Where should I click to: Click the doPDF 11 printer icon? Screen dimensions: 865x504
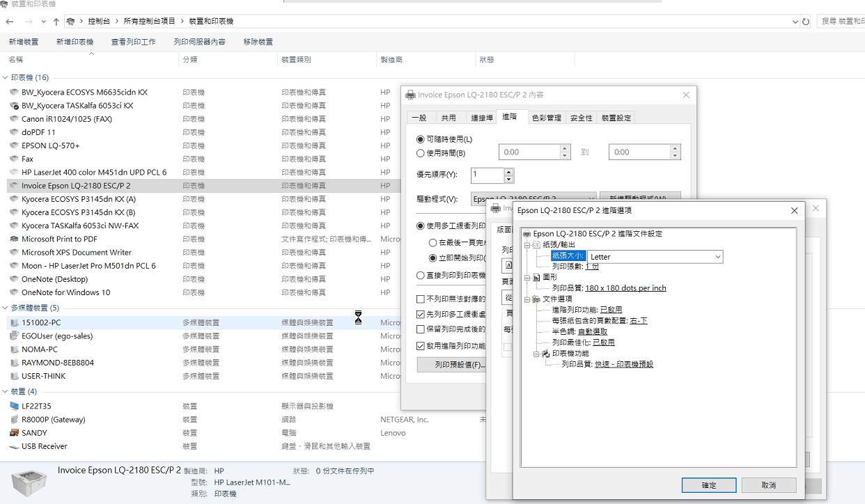14,132
